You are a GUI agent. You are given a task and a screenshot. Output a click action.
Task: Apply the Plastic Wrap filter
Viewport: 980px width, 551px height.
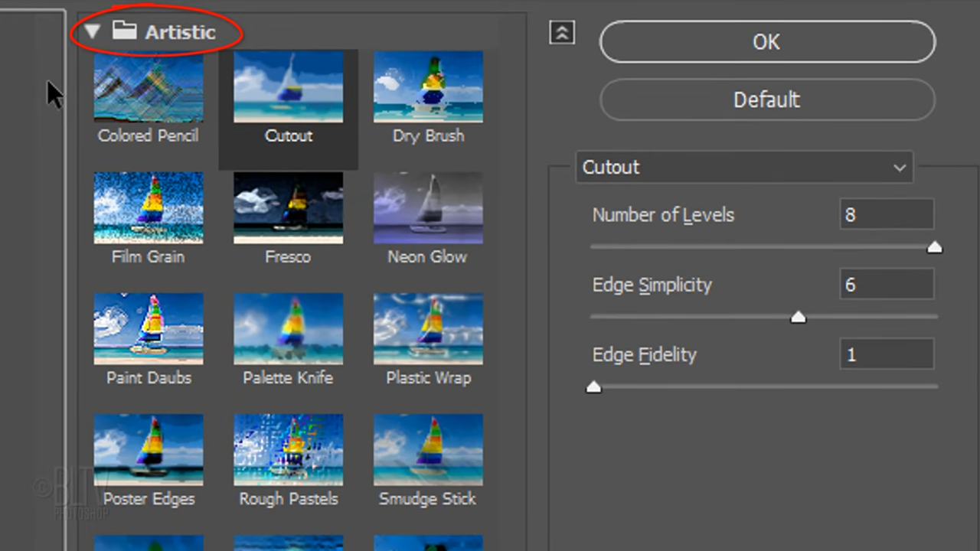tap(428, 328)
